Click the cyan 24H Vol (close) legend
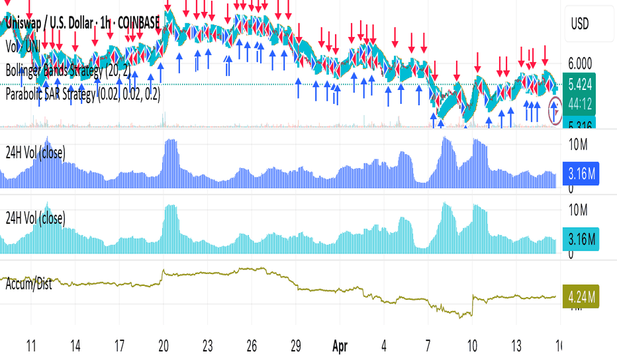The image size is (617, 364). point(35,218)
